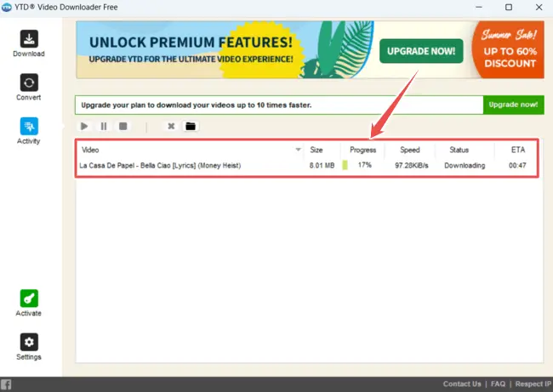Open the Summer Sale discount badge

pyautogui.click(x=509, y=49)
